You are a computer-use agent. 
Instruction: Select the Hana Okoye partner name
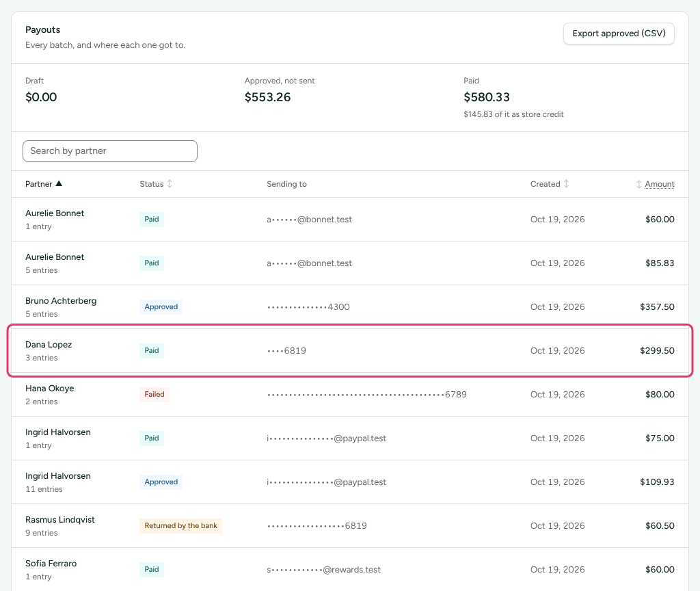(x=49, y=389)
